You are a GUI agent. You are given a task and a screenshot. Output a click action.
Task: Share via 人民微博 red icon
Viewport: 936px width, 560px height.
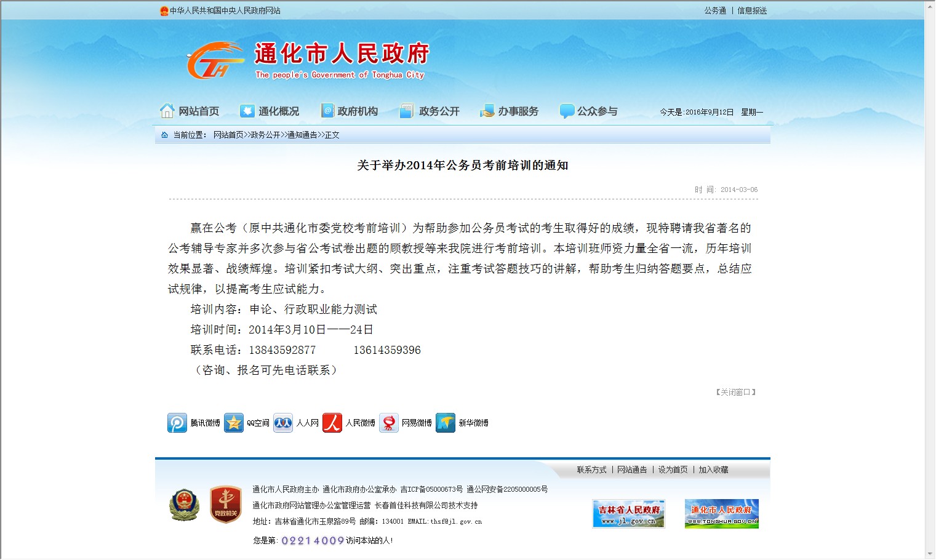click(x=332, y=423)
